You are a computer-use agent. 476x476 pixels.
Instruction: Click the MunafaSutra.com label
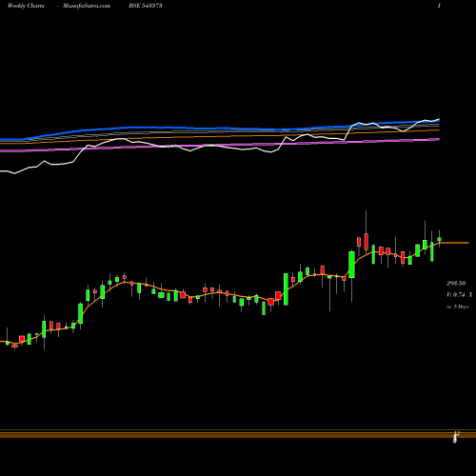[87, 6]
